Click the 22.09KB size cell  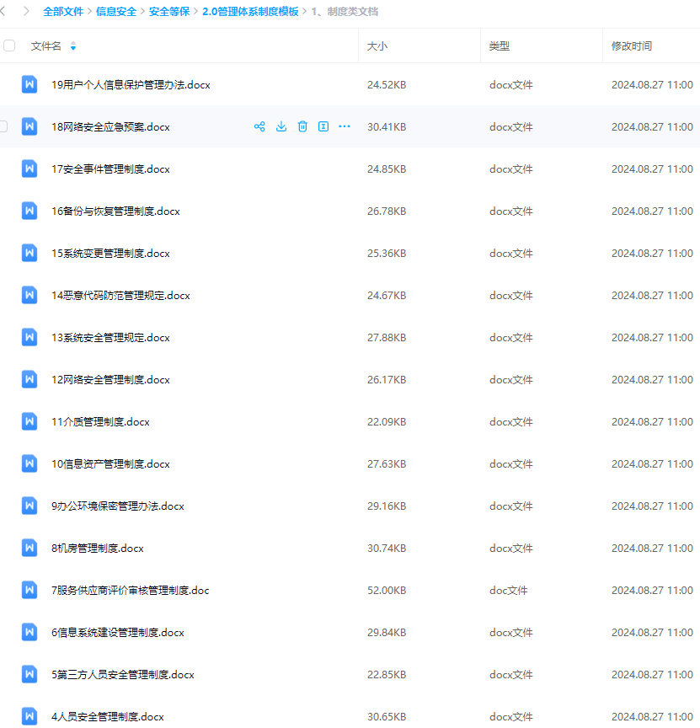click(x=387, y=421)
